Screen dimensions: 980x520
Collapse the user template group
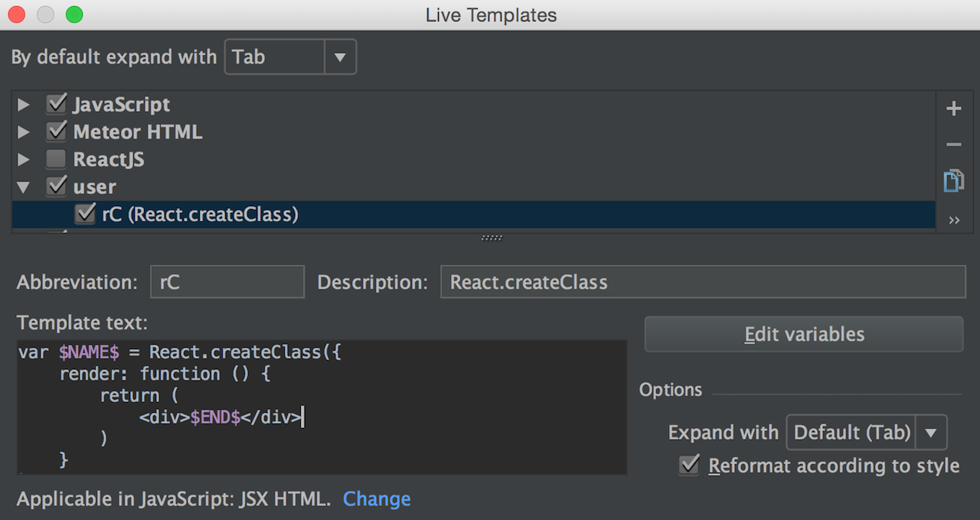pyautogui.click(x=24, y=187)
